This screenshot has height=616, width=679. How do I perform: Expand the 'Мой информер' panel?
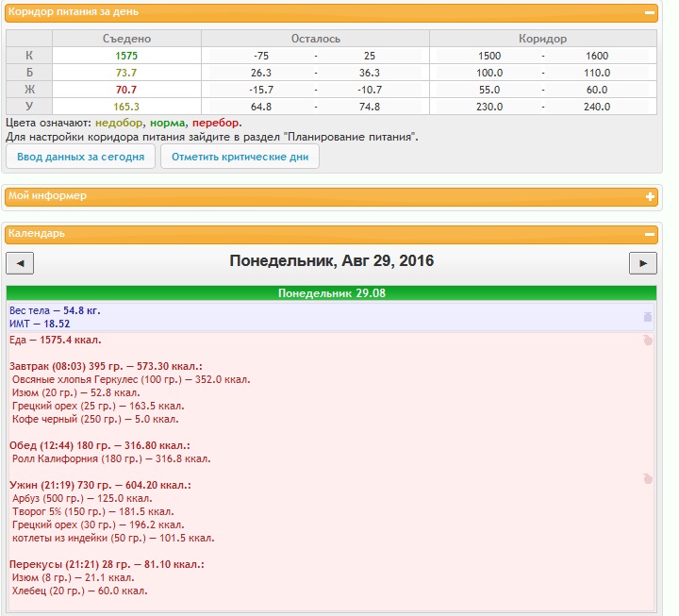coord(650,196)
